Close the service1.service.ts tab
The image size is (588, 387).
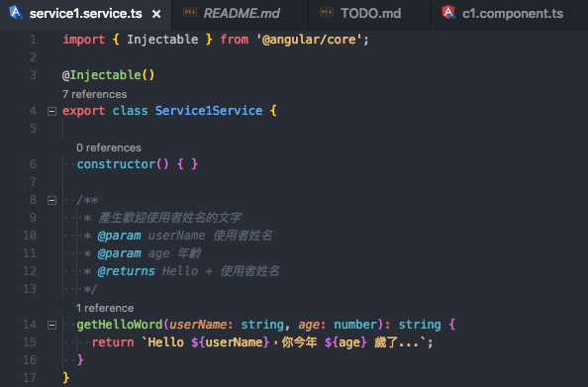point(156,14)
